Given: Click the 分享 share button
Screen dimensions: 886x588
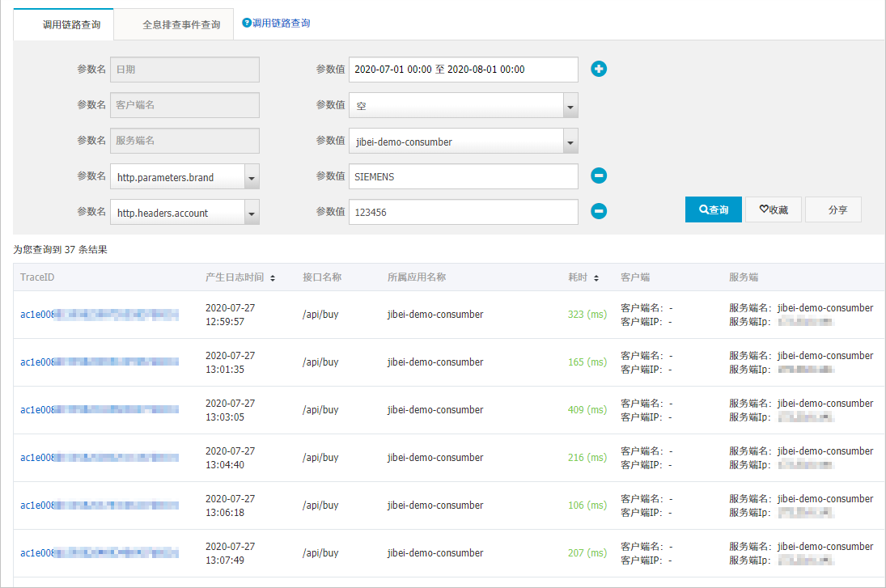Looking at the screenshot, I should coord(833,209).
